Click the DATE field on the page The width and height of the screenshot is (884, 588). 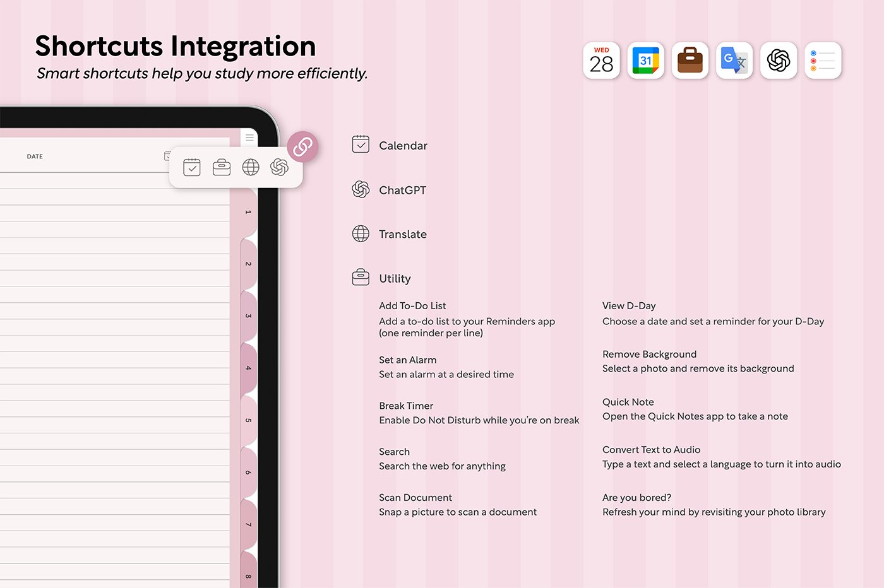(x=35, y=156)
